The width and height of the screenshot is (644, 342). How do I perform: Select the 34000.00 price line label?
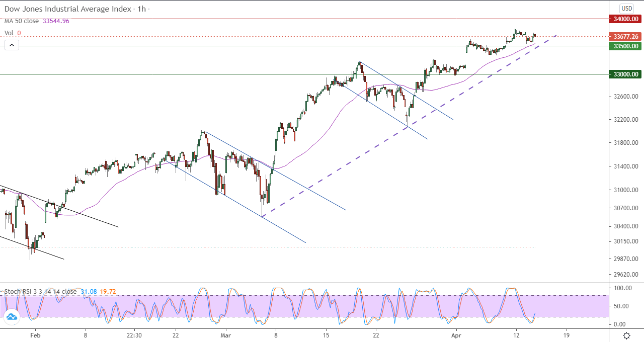point(626,19)
